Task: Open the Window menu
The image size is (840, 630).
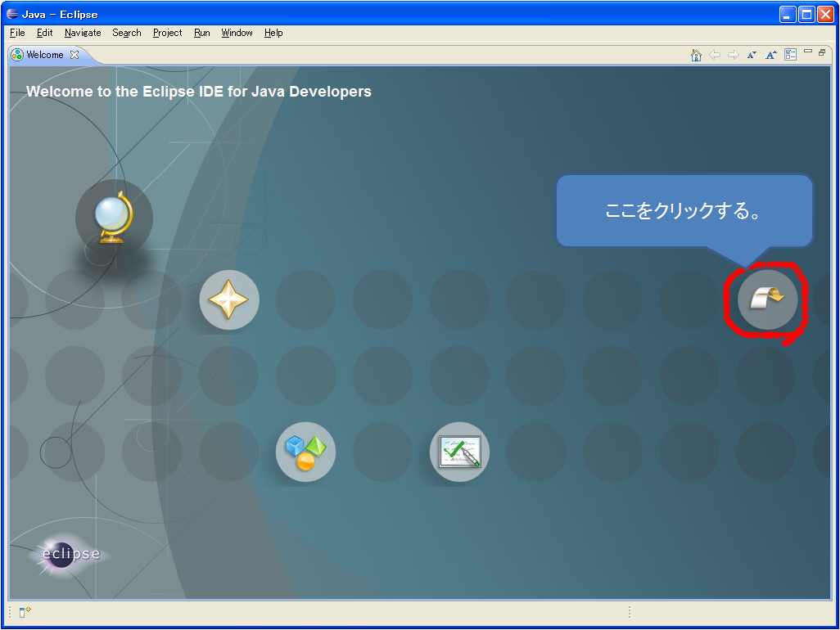Action: coord(237,33)
